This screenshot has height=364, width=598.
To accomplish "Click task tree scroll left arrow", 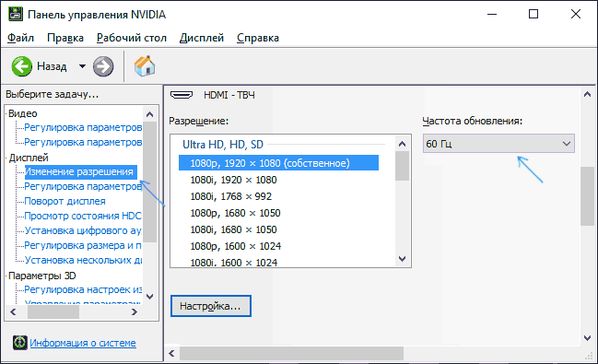I will pyautogui.click(x=13, y=312).
